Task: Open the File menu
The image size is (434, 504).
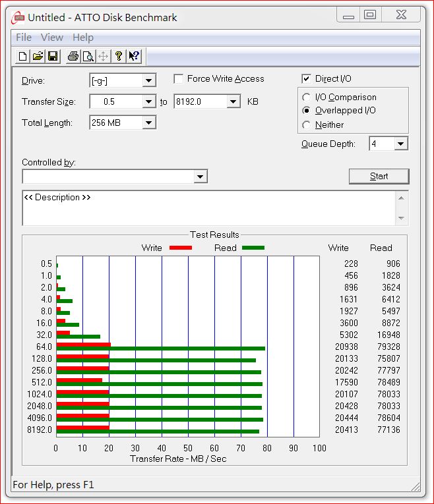Action: pos(24,38)
